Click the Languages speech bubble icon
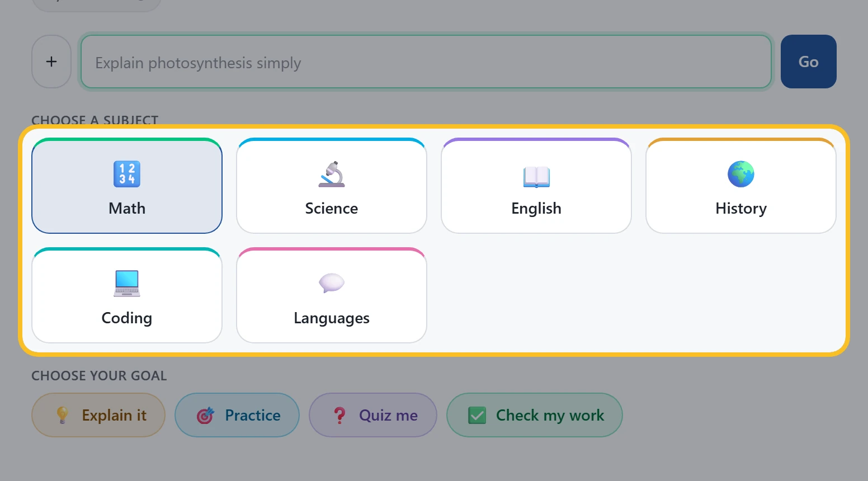 [x=332, y=284]
